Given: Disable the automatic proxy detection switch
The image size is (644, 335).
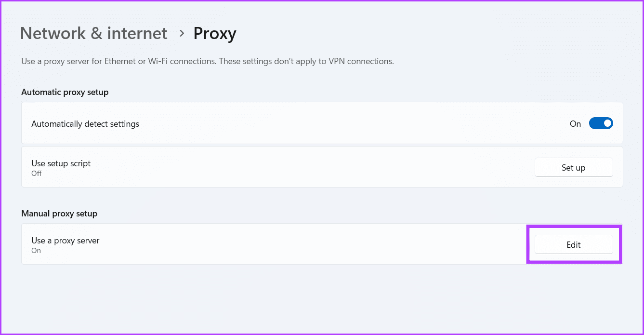Looking at the screenshot, I should [x=601, y=123].
